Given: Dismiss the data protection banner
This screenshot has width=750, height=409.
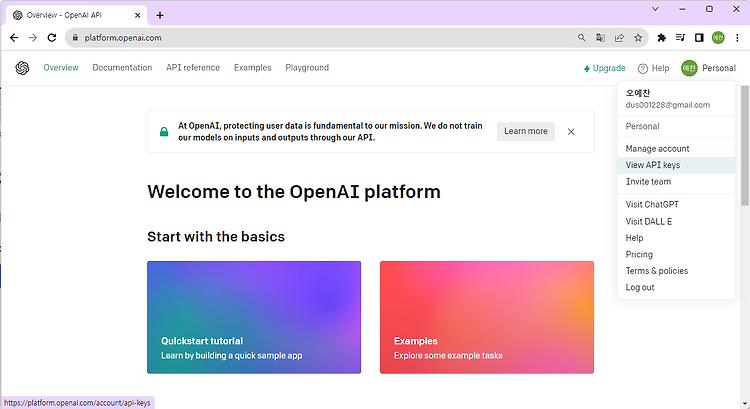Looking at the screenshot, I should (571, 132).
